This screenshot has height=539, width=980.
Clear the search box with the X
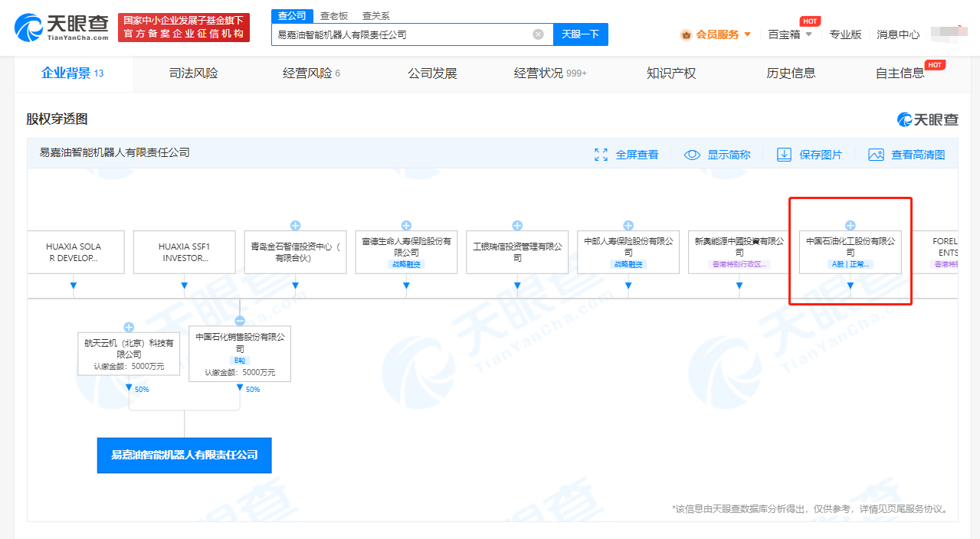click(x=537, y=34)
